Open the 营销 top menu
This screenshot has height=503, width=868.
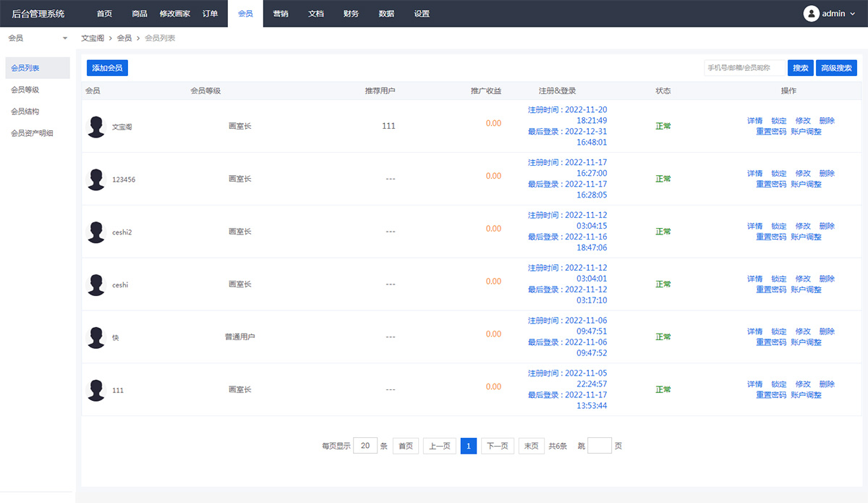(281, 14)
